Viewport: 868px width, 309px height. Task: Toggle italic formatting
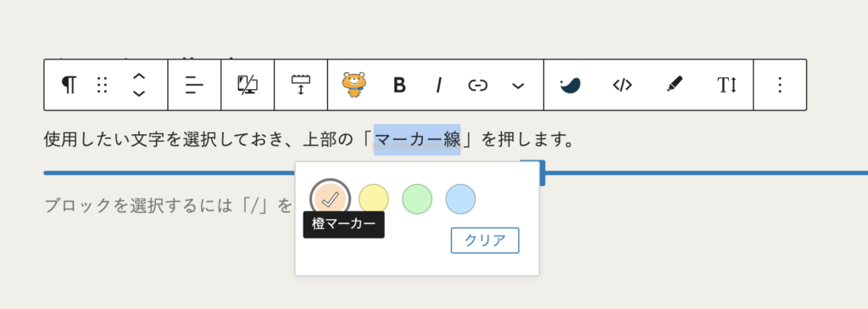438,85
